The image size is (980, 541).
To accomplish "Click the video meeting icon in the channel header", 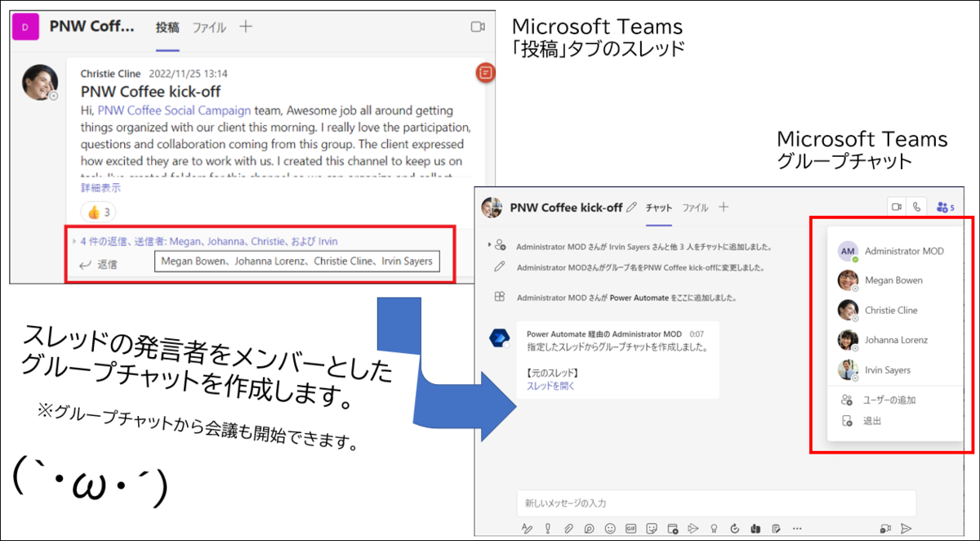I will [x=478, y=27].
